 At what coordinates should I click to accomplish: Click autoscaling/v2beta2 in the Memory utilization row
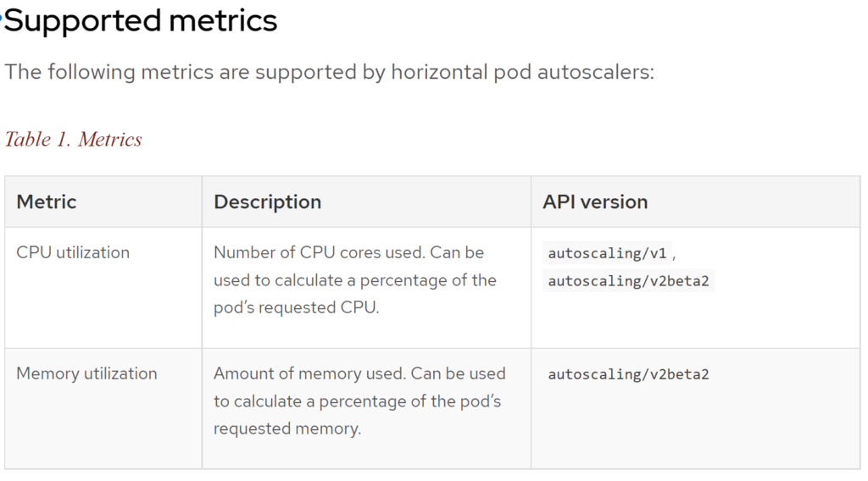coord(628,374)
